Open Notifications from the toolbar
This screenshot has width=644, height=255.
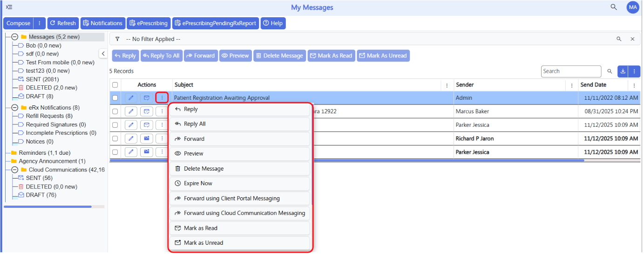click(x=102, y=23)
